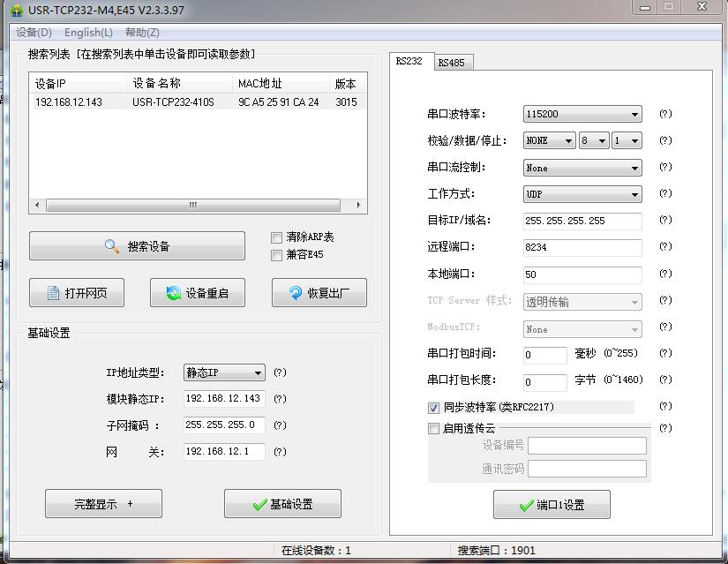Click the restart icon on 设备重启
Viewport: 728px width, 564px height.
click(174, 293)
